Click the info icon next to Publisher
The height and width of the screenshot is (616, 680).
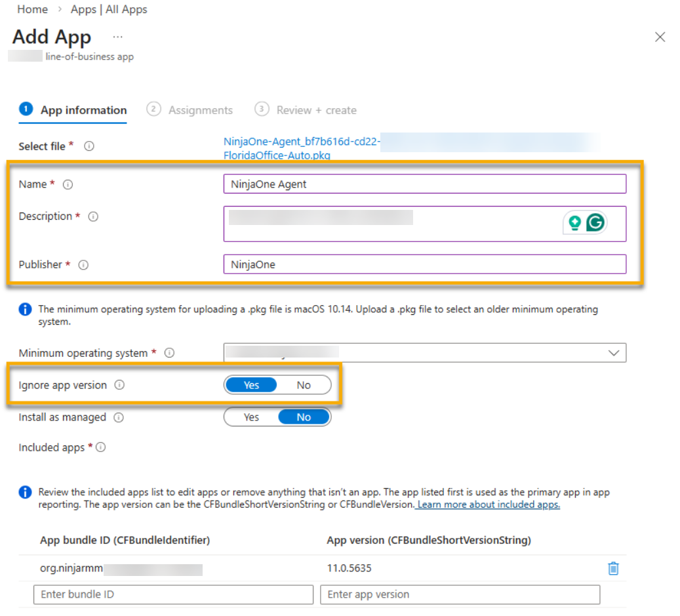[x=83, y=265]
